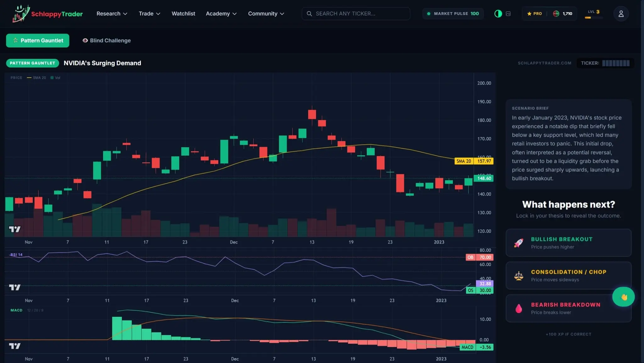Click TradingView logo in MACD pane
644x363 pixels.
pos(14,346)
